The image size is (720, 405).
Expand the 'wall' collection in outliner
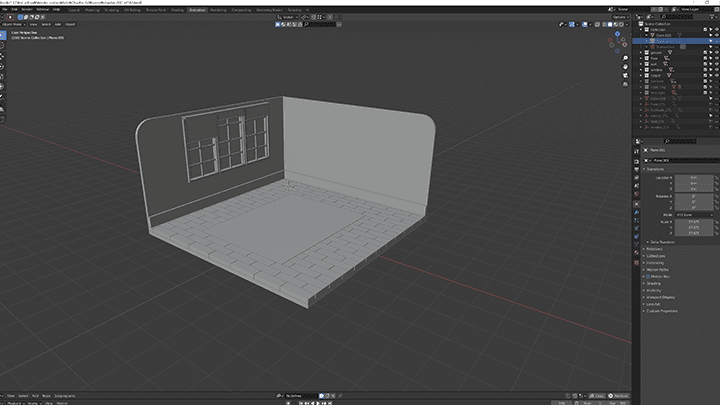click(641, 64)
